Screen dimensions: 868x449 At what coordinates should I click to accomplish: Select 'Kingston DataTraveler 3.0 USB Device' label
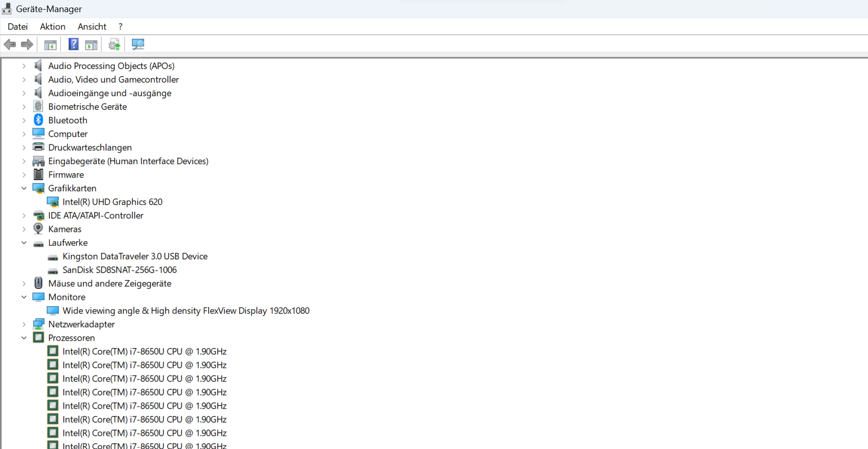135,256
